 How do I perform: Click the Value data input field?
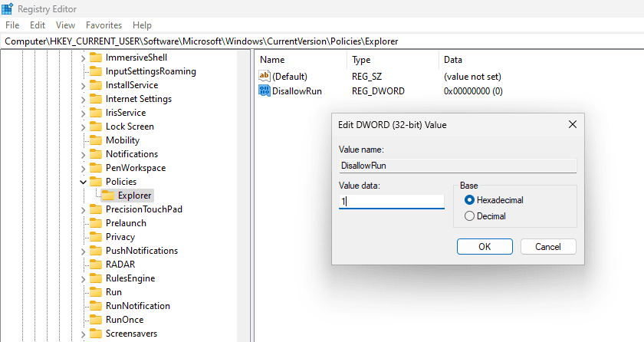[x=391, y=202]
